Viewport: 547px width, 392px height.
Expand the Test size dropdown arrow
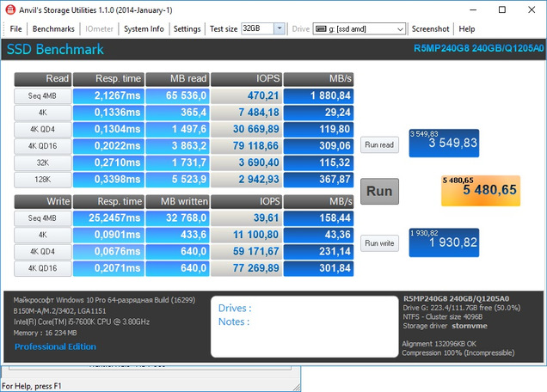tap(280, 28)
